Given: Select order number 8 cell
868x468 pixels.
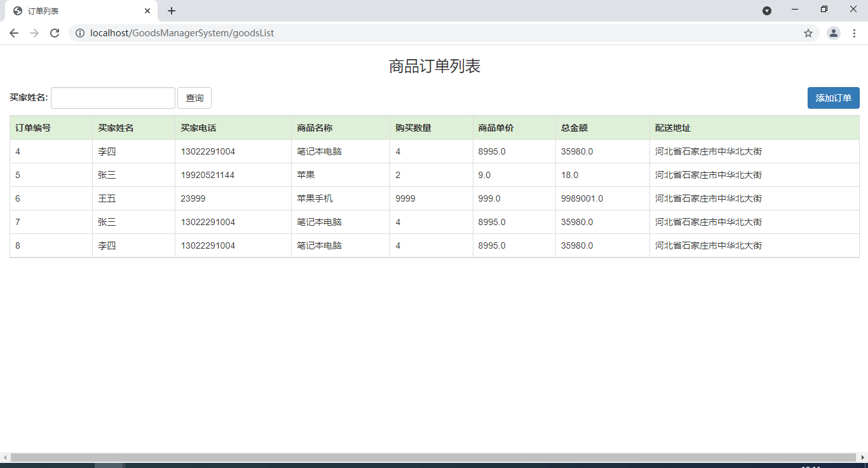Looking at the screenshot, I should 51,245.
